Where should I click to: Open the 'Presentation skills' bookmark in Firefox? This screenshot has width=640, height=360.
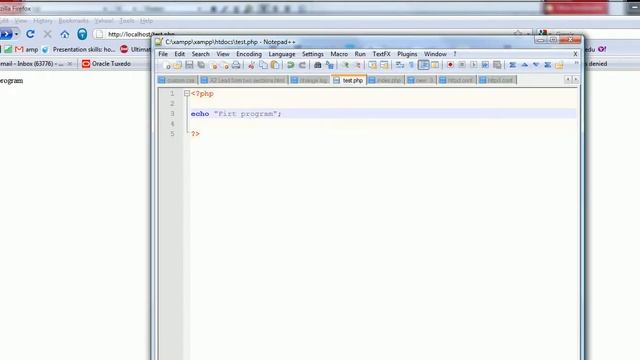[x=79, y=49]
